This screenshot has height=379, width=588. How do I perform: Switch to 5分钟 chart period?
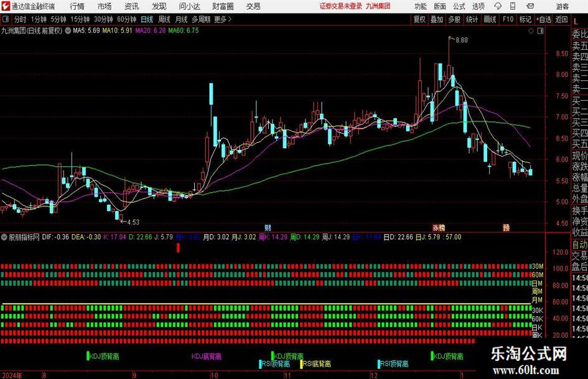coord(58,19)
